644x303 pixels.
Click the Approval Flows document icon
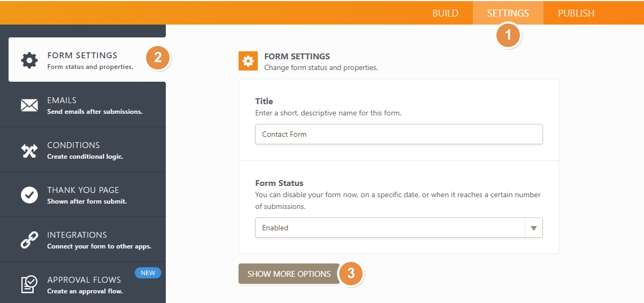point(29,284)
